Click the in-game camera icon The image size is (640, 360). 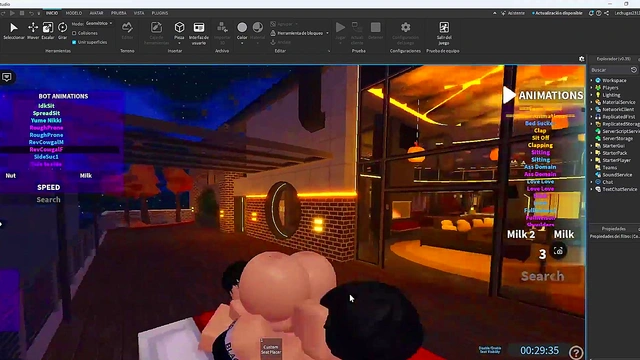coord(558,251)
